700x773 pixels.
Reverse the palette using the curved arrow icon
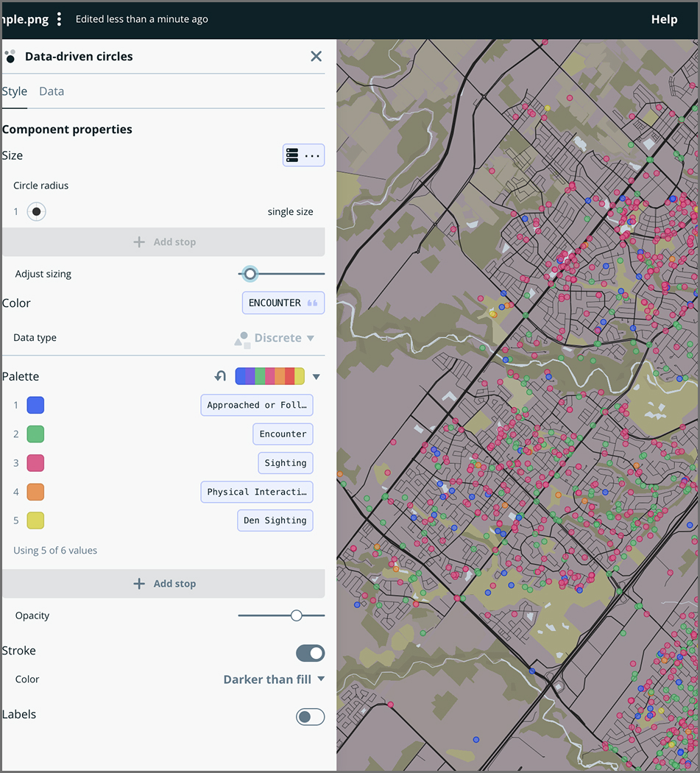[x=219, y=375]
